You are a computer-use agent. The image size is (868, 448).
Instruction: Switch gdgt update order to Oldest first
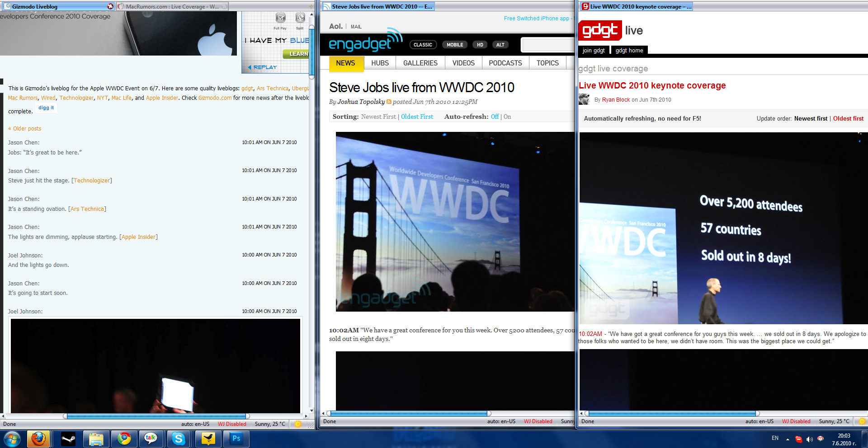(848, 118)
